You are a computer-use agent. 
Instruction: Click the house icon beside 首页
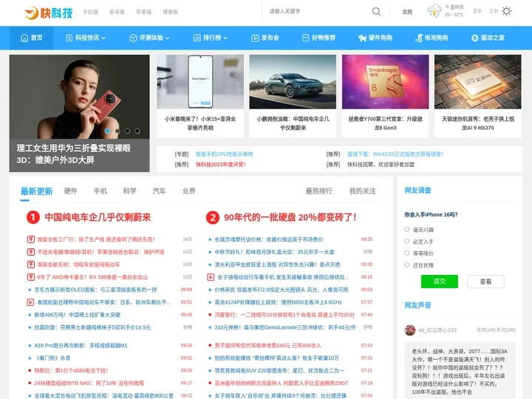point(24,38)
